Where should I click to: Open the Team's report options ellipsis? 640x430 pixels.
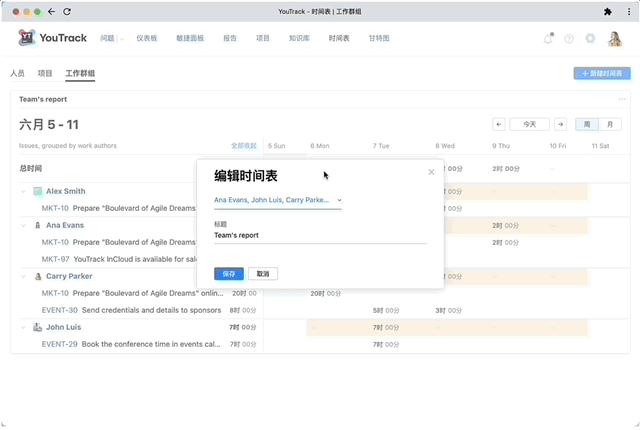pyautogui.click(x=622, y=99)
